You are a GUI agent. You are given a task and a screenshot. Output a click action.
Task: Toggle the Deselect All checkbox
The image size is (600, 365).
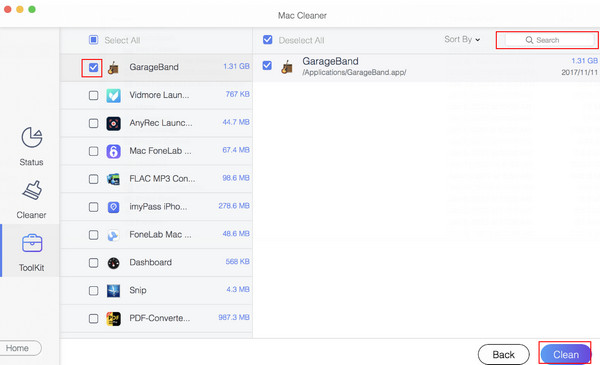coord(267,40)
